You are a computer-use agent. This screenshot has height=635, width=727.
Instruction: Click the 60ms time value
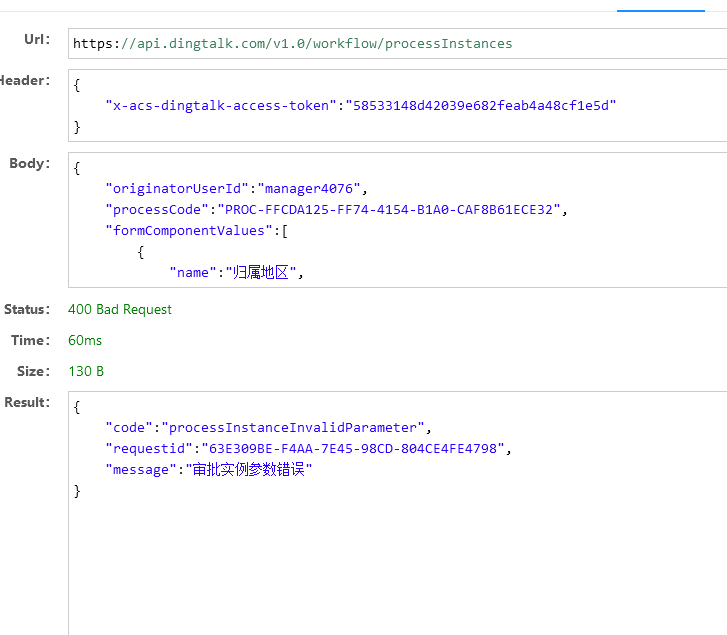85,340
